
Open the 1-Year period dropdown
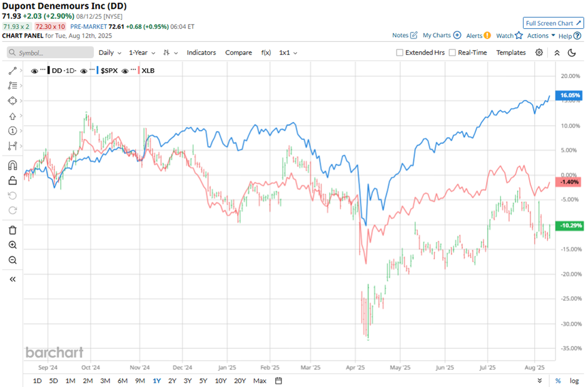[x=142, y=53]
